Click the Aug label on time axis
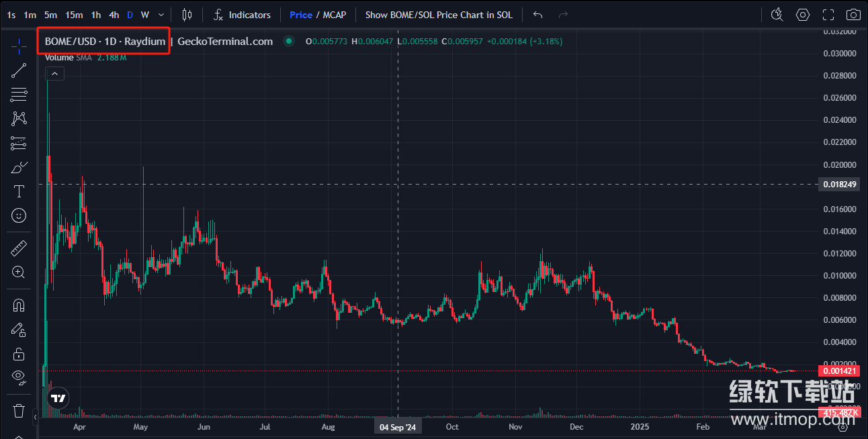Image resolution: width=868 pixels, height=439 pixels. (329, 427)
